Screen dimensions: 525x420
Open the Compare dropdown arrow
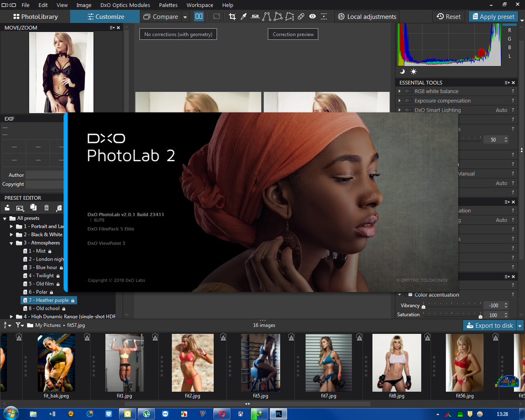pyautogui.click(x=185, y=17)
